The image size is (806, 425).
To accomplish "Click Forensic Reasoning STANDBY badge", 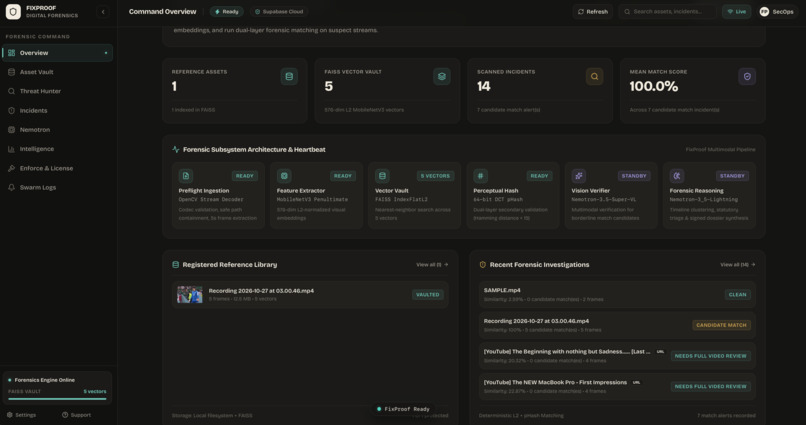I will click(732, 176).
